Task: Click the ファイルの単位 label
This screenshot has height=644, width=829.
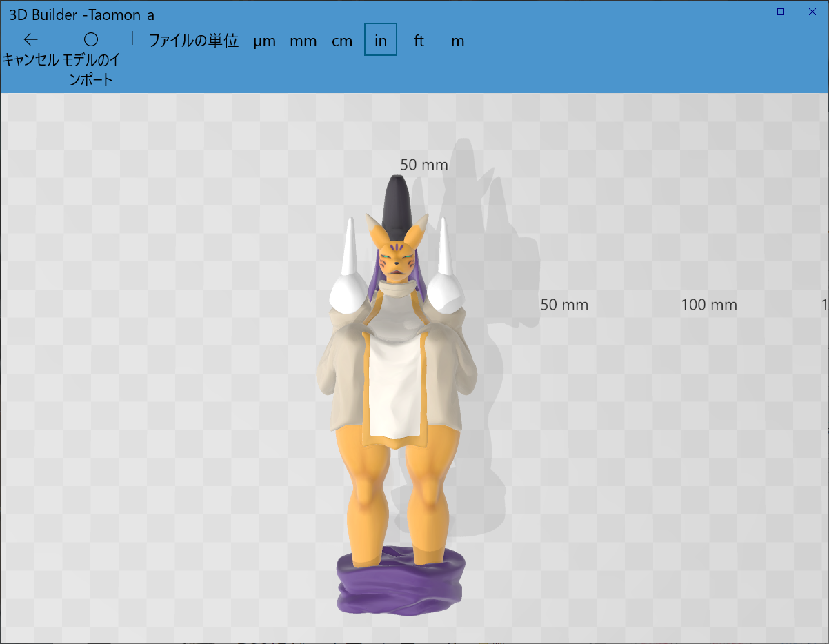Action: point(194,41)
